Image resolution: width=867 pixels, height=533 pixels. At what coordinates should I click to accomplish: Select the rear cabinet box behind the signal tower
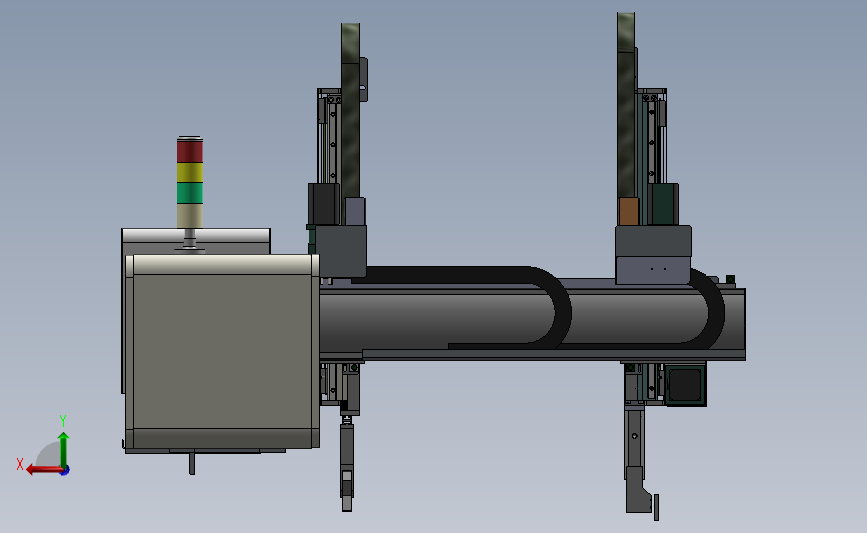pos(196,241)
